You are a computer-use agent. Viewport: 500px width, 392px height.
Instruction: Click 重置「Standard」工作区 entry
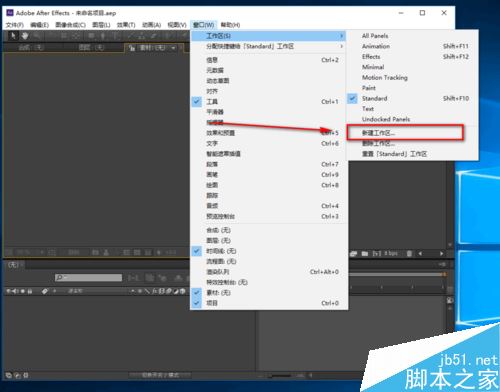point(412,154)
